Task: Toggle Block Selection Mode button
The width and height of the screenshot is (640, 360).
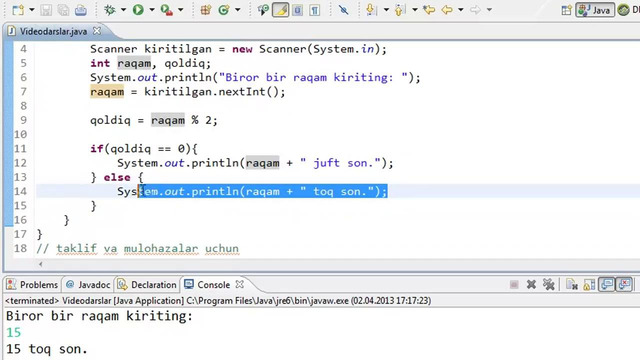Action: (298, 10)
